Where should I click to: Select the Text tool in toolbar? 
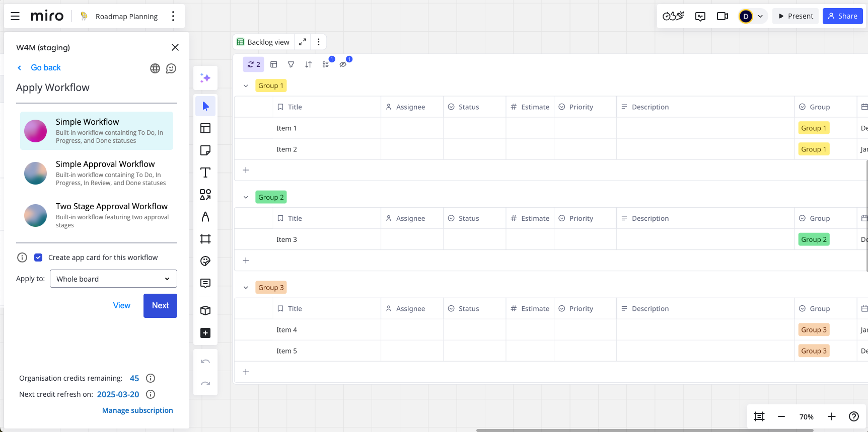[205, 172]
